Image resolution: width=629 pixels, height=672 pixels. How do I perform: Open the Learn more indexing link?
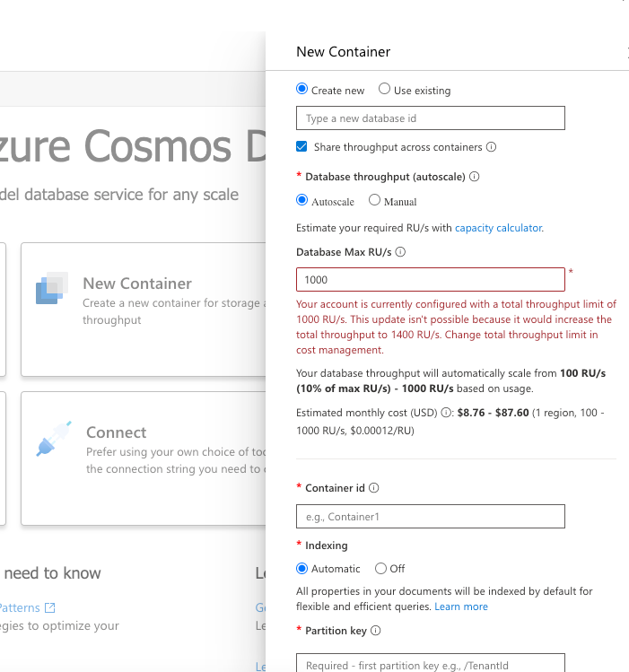click(x=461, y=607)
